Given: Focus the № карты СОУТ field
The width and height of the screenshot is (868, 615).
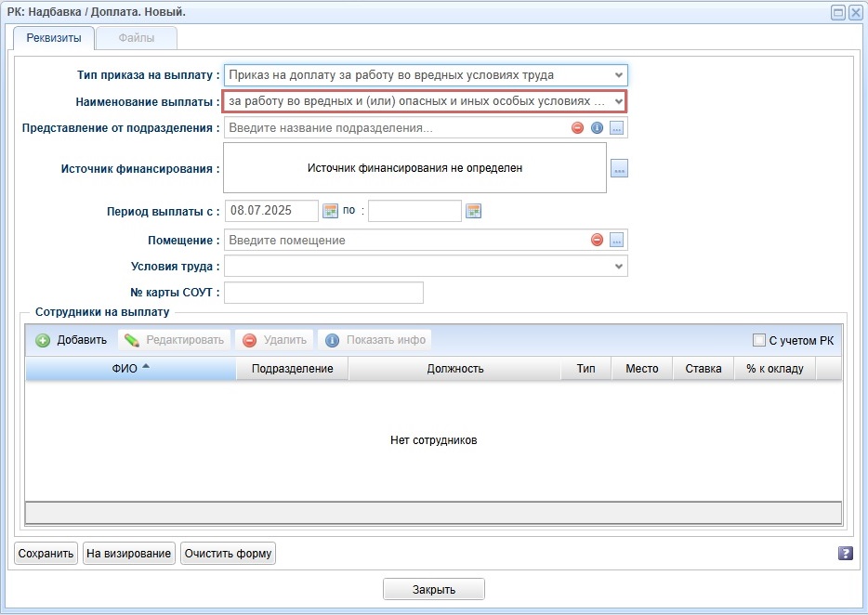Looking at the screenshot, I should click(323, 293).
